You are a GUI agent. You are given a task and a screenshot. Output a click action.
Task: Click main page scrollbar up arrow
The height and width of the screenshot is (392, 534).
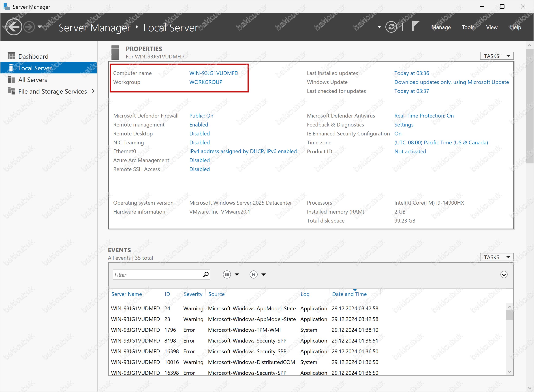point(530,45)
